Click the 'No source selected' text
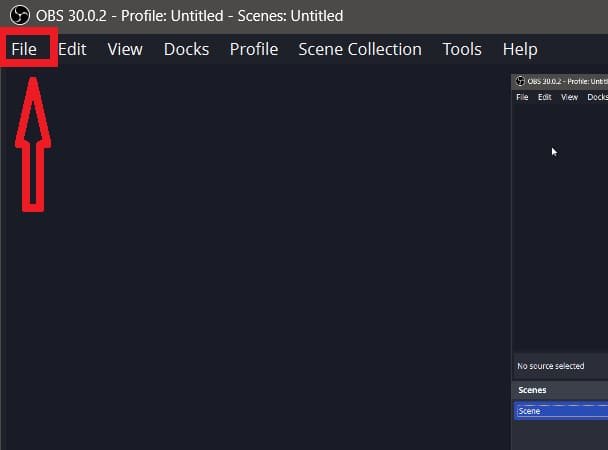Image resolution: width=608 pixels, height=450 pixels. [x=550, y=366]
